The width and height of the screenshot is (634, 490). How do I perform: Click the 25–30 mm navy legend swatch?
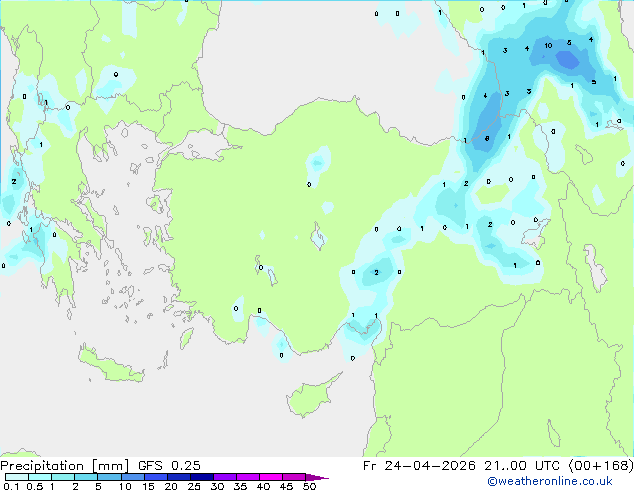pos(202,477)
